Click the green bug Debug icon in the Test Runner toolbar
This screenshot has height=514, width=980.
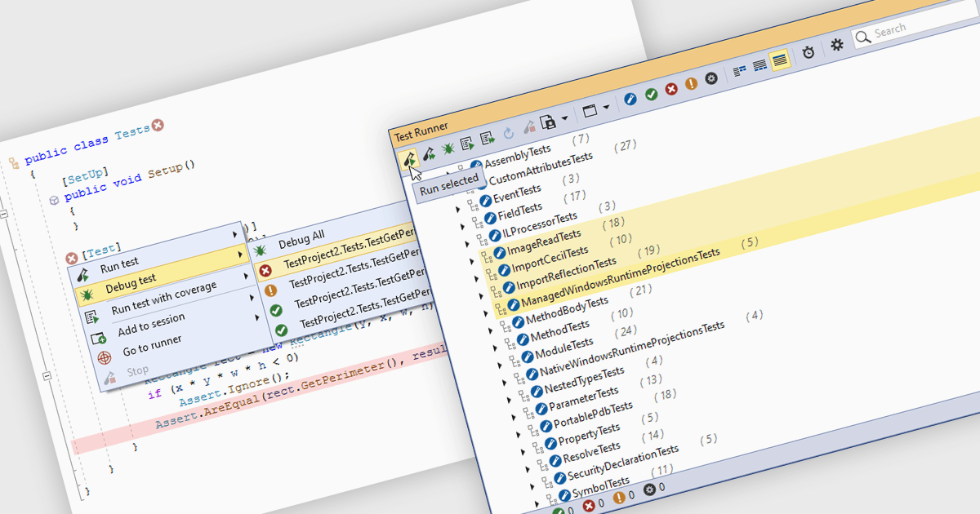[x=448, y=148]
